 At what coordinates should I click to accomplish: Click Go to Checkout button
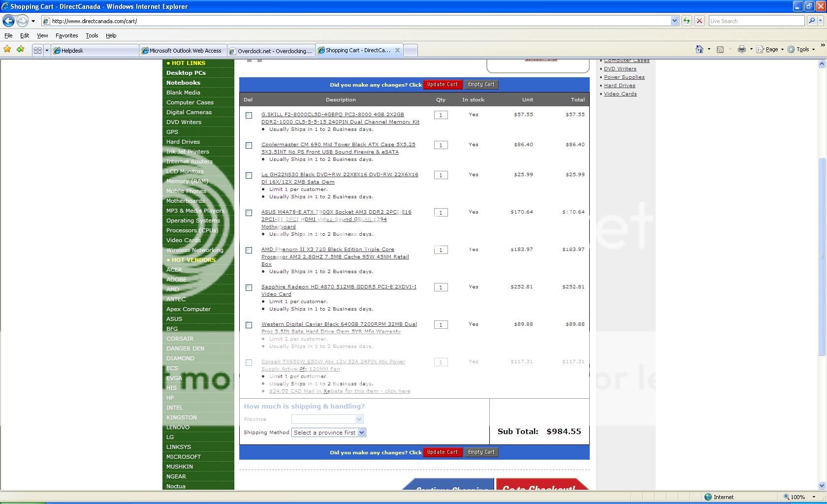tap(541, 484)
